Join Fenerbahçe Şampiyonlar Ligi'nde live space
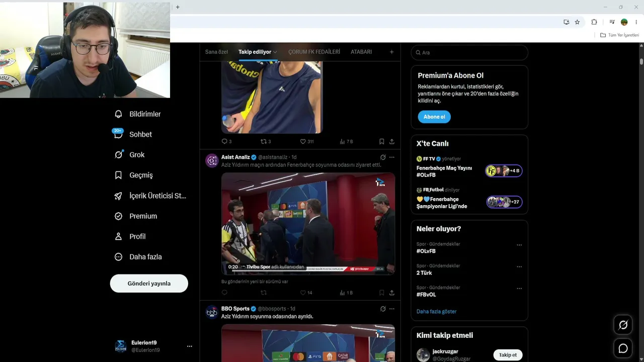 469,199
